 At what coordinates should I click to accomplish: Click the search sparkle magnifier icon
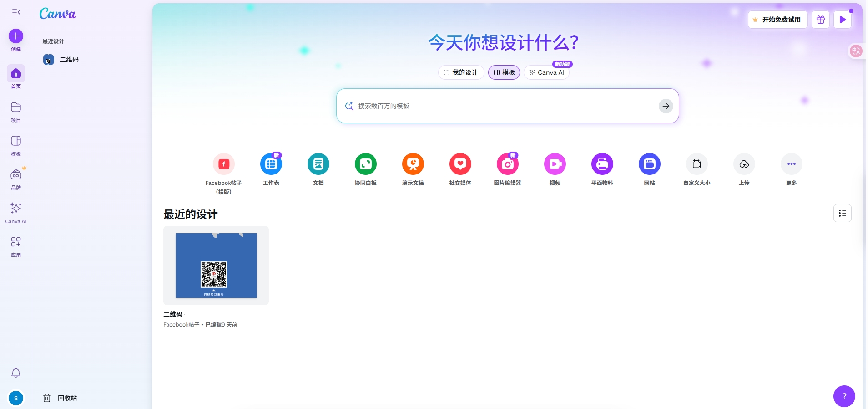[349, 106]
